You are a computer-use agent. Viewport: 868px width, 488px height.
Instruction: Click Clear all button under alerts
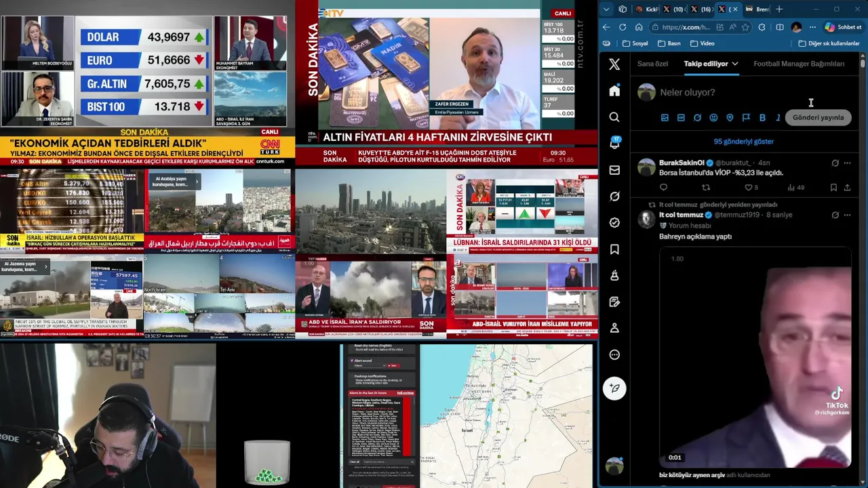point(355,462)
